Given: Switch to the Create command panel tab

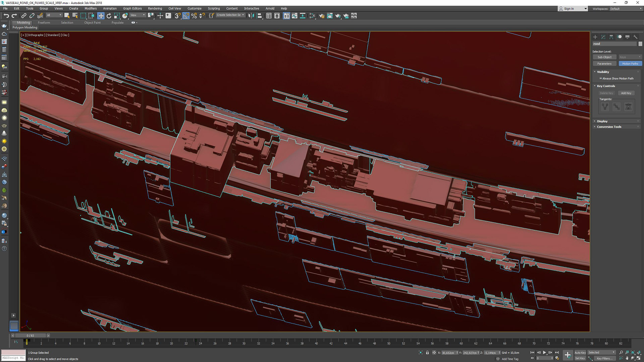Looking at the screenshot, I should click(595, 37).
